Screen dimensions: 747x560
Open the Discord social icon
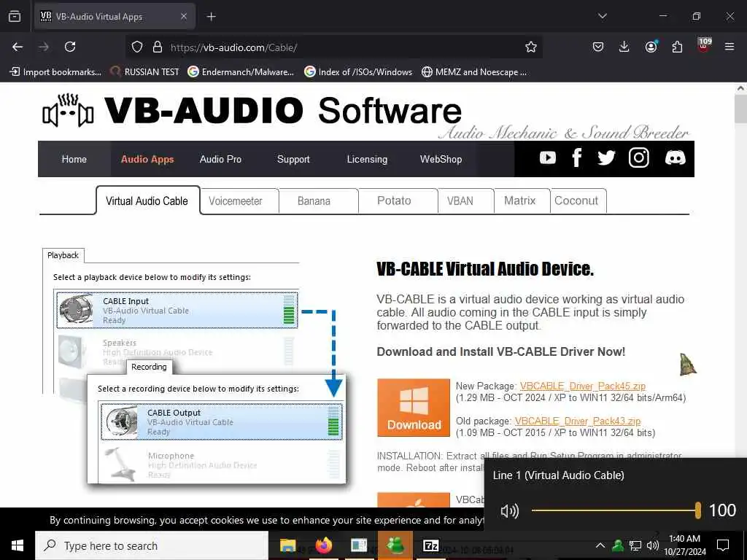pyautogui.click(x=675, y=157)
